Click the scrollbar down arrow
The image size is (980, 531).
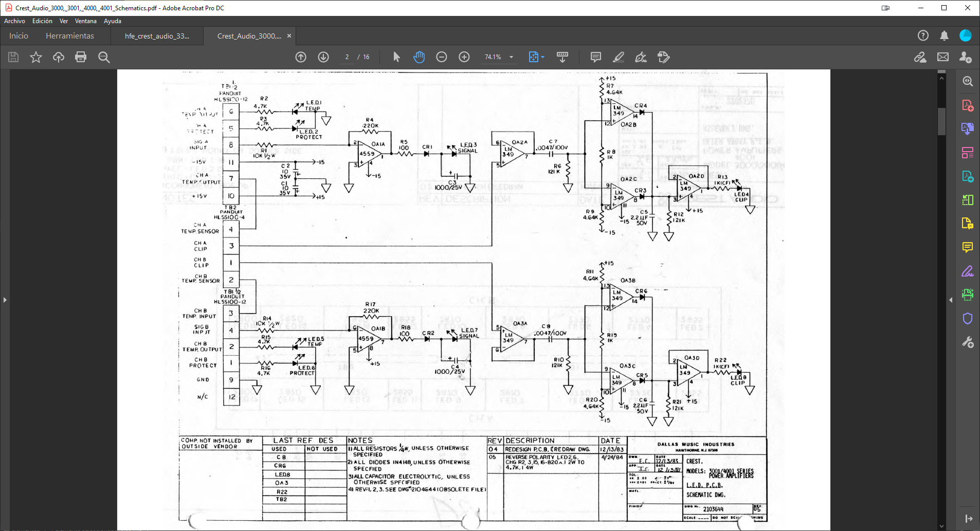(941, 526)
